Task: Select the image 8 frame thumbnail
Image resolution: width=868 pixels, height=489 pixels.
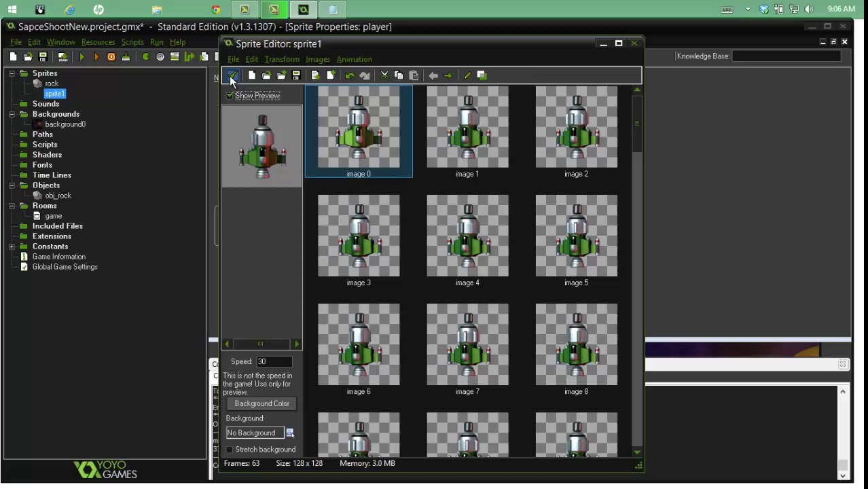Action: (x=576, y=344)
